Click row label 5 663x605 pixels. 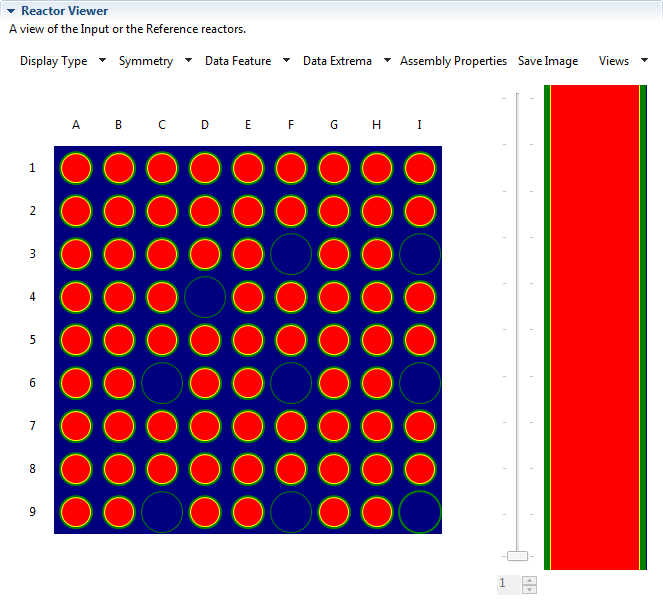point(33,340)
